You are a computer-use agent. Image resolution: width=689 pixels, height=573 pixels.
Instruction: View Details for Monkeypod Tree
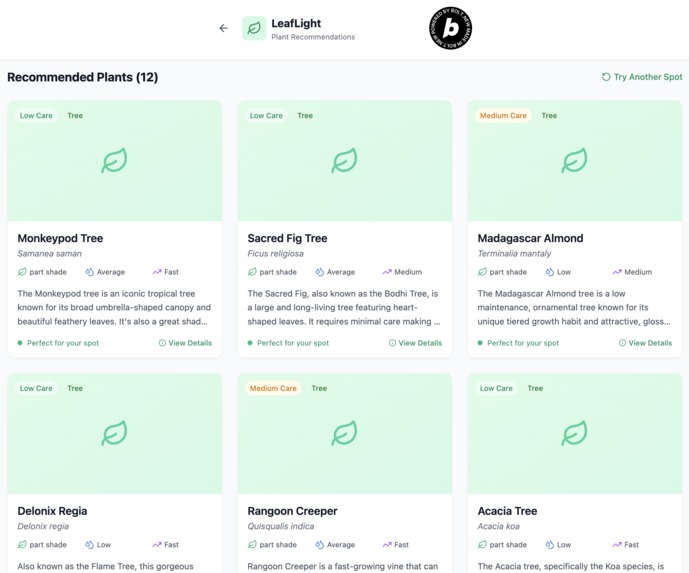tap(185, 343)
